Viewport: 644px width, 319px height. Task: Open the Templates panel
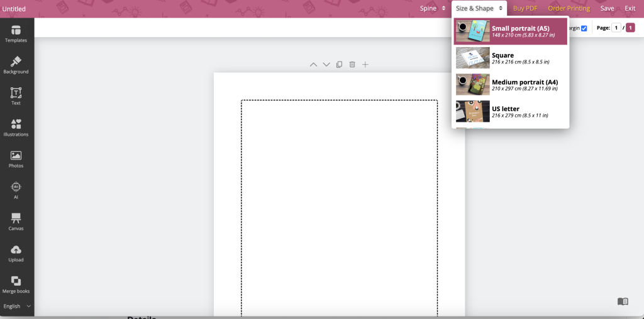[16, 34]
